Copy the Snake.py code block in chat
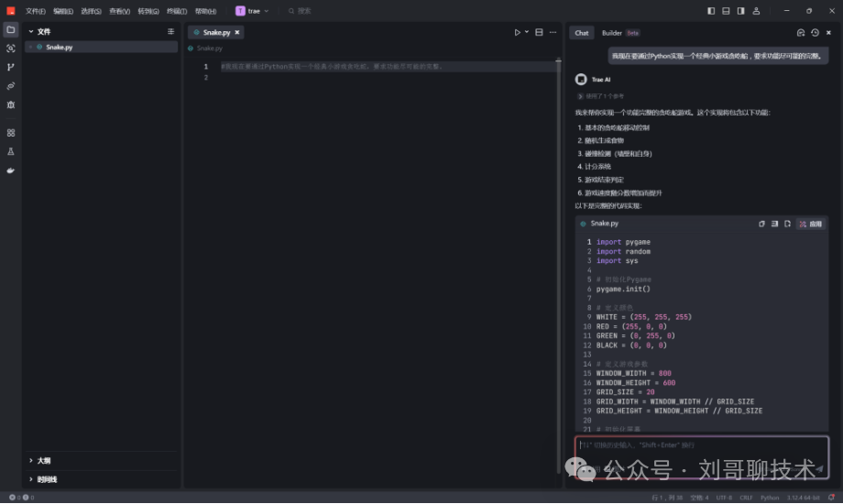 point(761,224)
